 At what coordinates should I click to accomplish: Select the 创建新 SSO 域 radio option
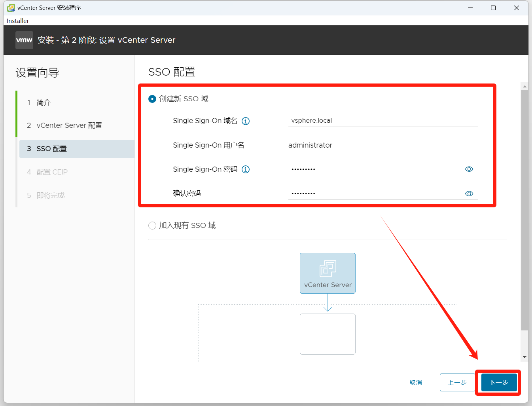coord(152,99)
